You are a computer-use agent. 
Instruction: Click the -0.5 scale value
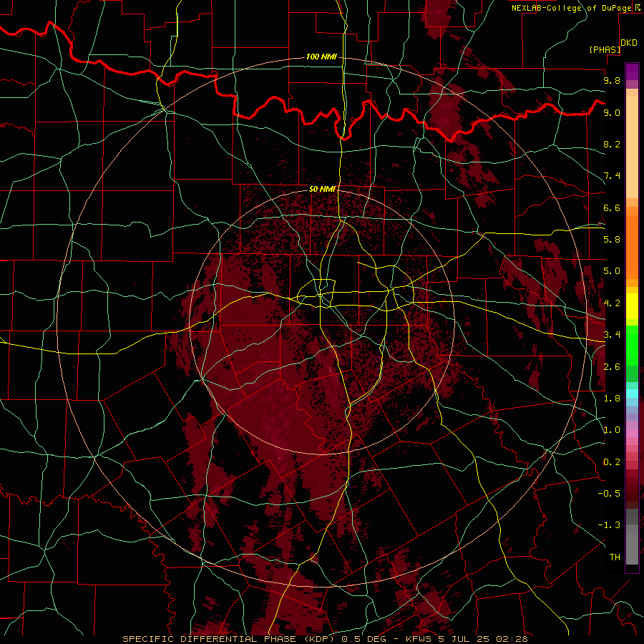pyautogui.click(x=609, y=494)
